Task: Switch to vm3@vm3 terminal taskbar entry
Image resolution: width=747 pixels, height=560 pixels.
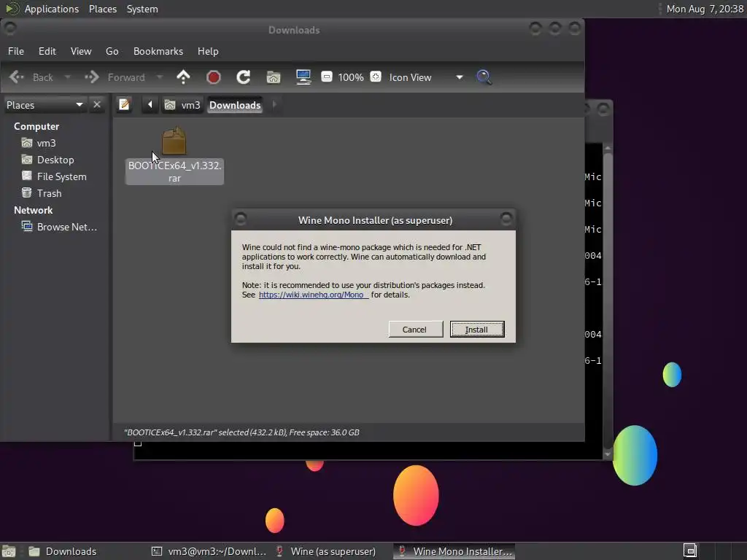Action: point(209,551)
